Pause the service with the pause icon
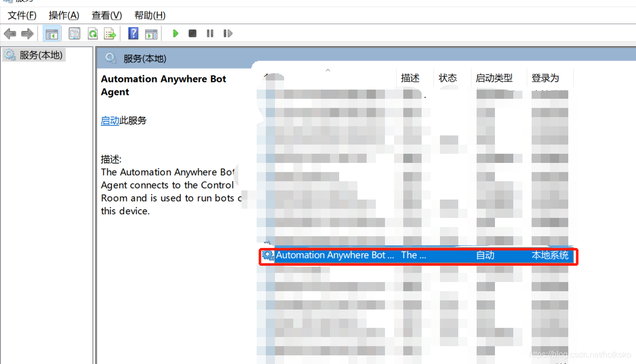This screenshot has width=636, height=364. 210,33
